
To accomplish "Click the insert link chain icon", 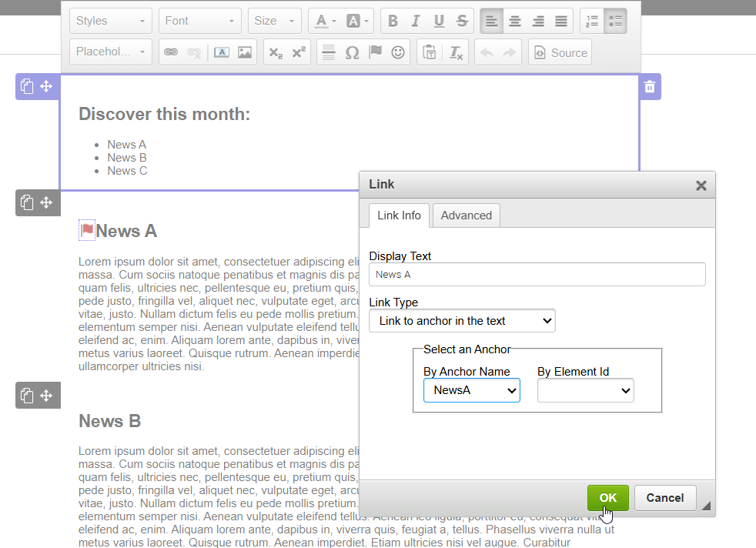I will point(171,53).
